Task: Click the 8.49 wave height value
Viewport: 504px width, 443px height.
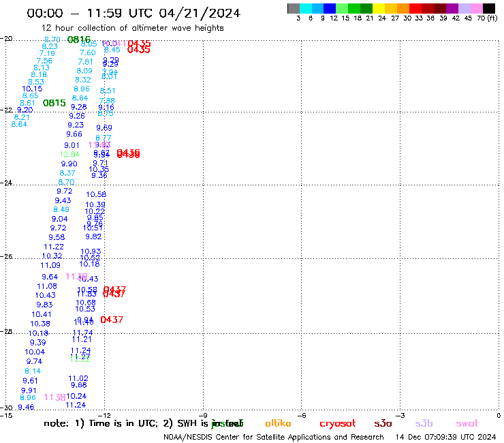Action: tap(61, 210)
